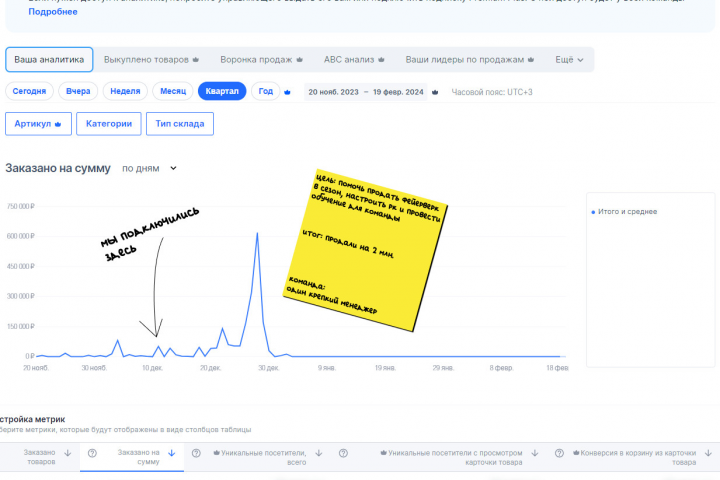This screenshot has width=720, height=480.
Task: Sort by Заказано на сумму arrow
Action: [x=172, y=453]
